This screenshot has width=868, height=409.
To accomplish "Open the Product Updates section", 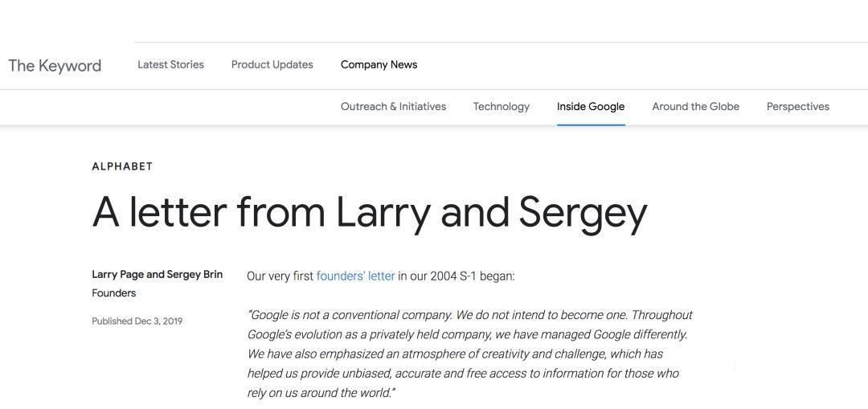I will tap(272, 65).
